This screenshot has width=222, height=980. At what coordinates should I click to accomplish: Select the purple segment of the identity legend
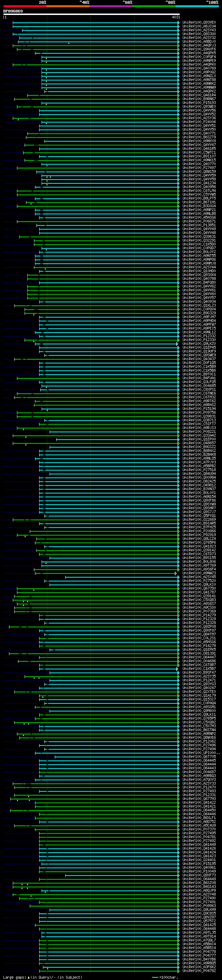point(111,6)
